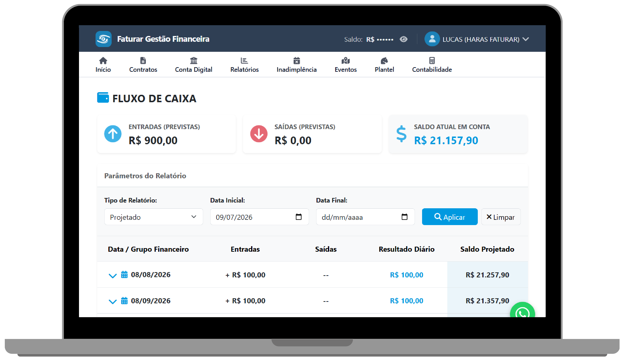Open Eventos map icon
The width and height of the screenshot is (624, 364).
[345, 61]
